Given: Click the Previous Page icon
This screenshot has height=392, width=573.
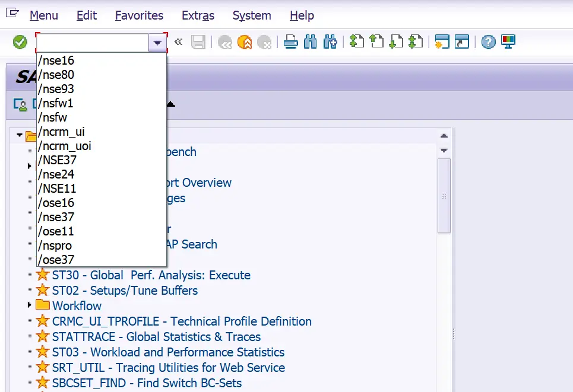Looking at the screenshot, I should 376,42.
